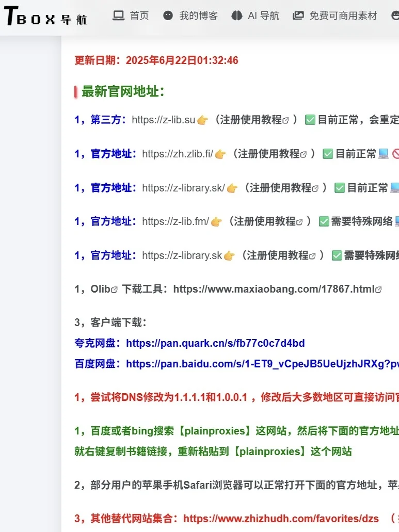Image resolution: width=399 pixels, height=532 pixels.
Task: Click the green check icon on the z-library.sk/ row
Action: [x=340, y=188]
